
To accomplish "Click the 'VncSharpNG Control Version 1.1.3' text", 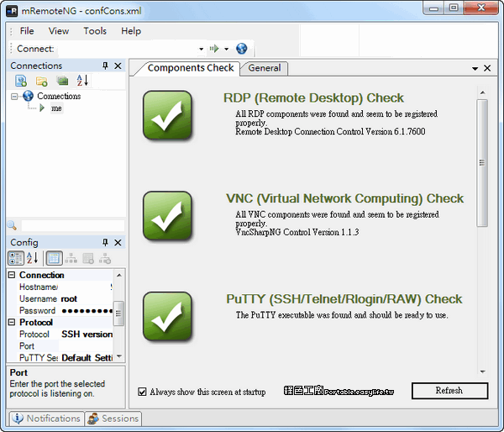I will (297, 232).
